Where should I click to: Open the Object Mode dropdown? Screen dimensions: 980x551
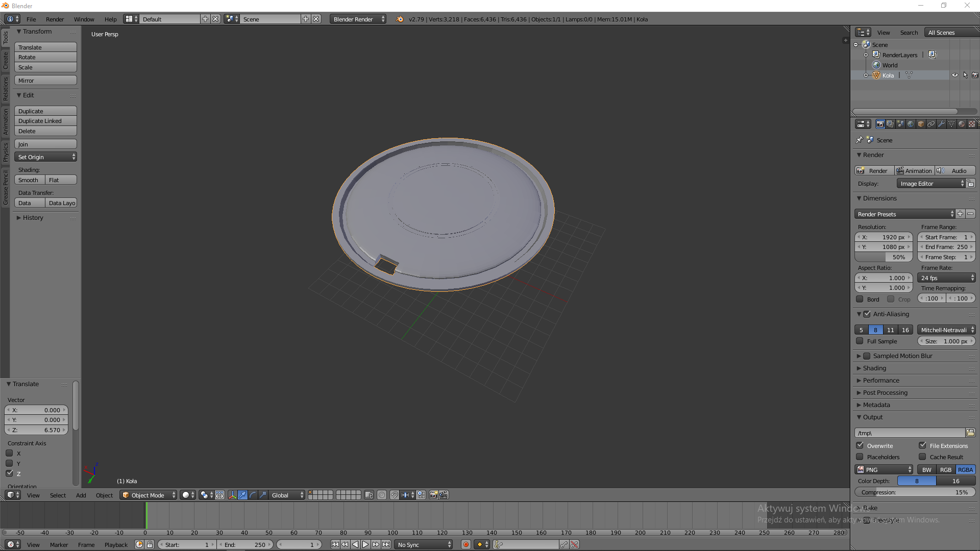148,495
